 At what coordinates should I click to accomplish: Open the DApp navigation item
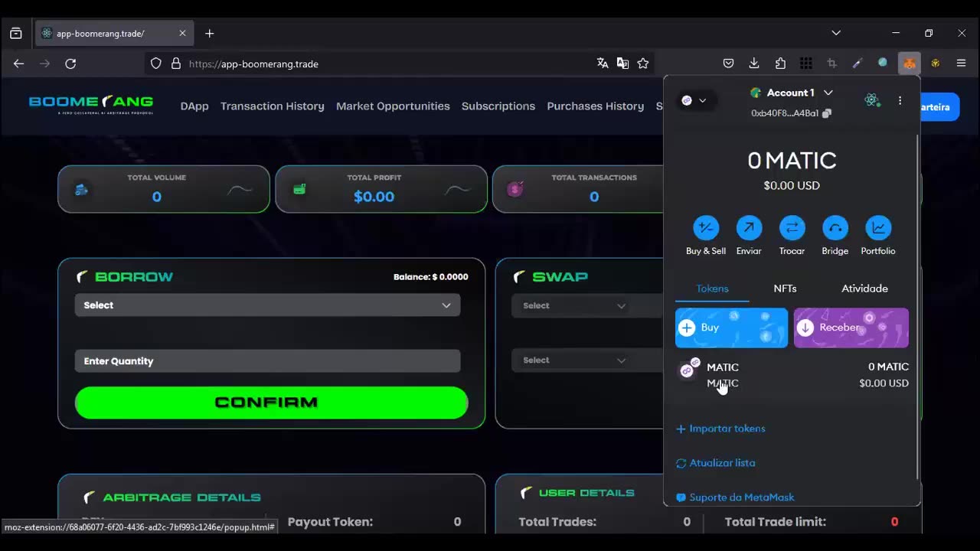(x=194, y=106)
